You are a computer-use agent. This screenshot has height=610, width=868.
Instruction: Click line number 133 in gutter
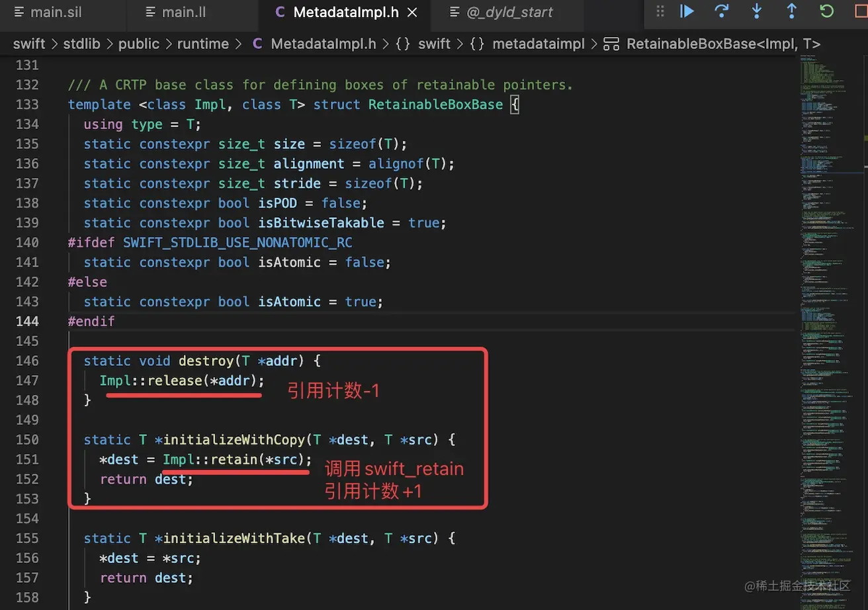coord(27,105)
